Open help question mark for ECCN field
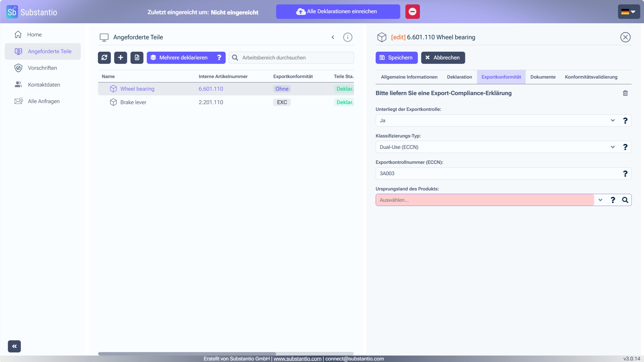 click(625, 174)
